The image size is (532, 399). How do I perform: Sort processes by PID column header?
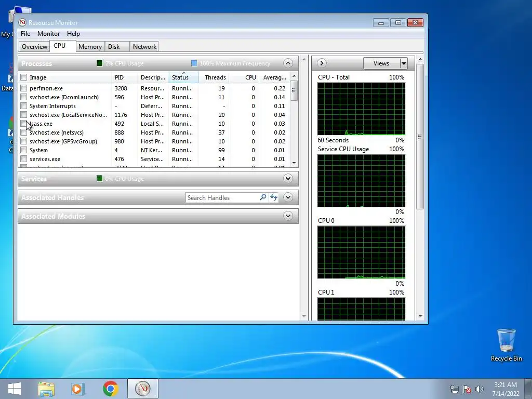pyautogui.click(x=124, y=77)
